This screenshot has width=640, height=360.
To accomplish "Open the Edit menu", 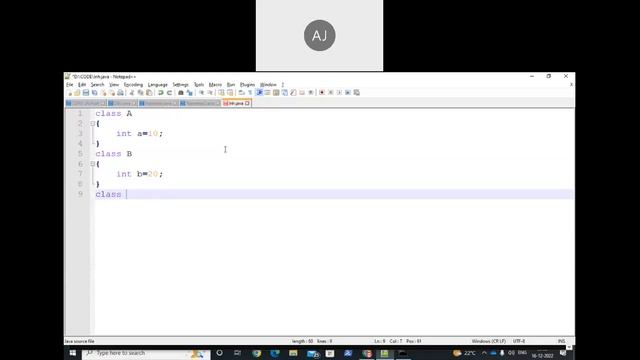I will coord(82,84).
